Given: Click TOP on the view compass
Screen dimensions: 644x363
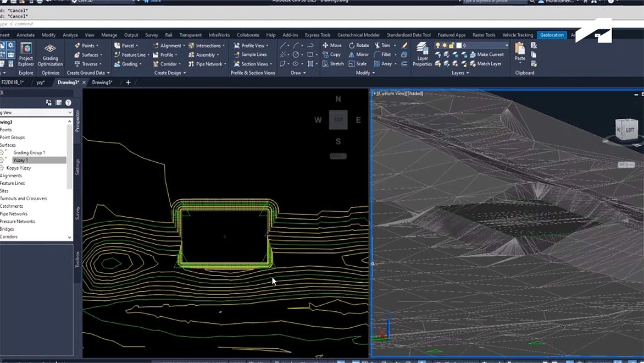Looking at the screenshot, I should tap(338, 119).
